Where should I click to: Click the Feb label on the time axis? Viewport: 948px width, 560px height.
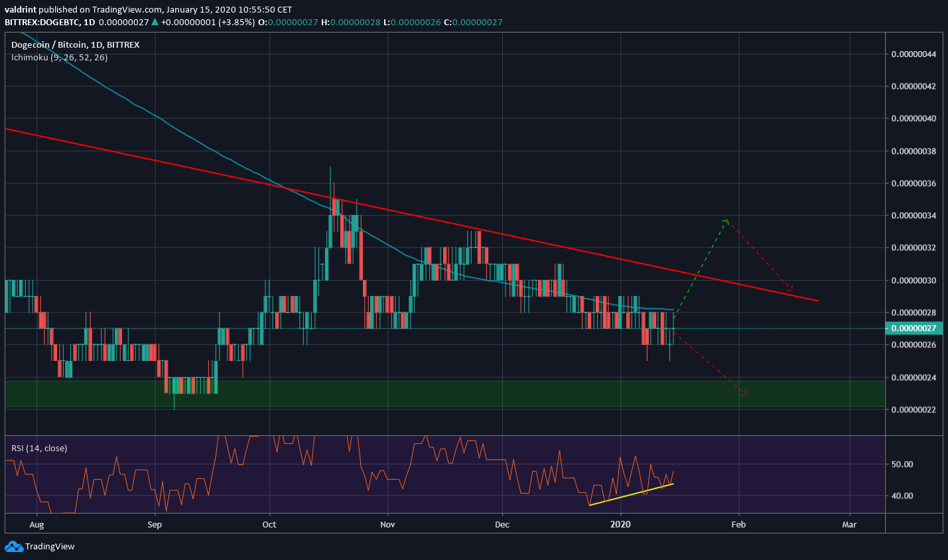738,524
